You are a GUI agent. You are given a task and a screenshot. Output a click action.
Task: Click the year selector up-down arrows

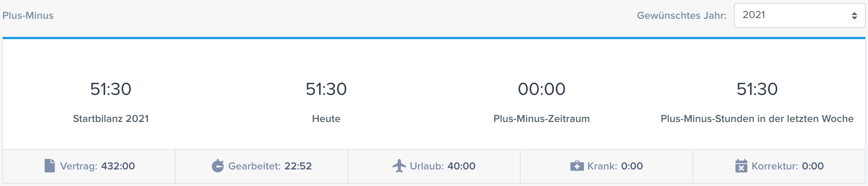tap(854, 15)
